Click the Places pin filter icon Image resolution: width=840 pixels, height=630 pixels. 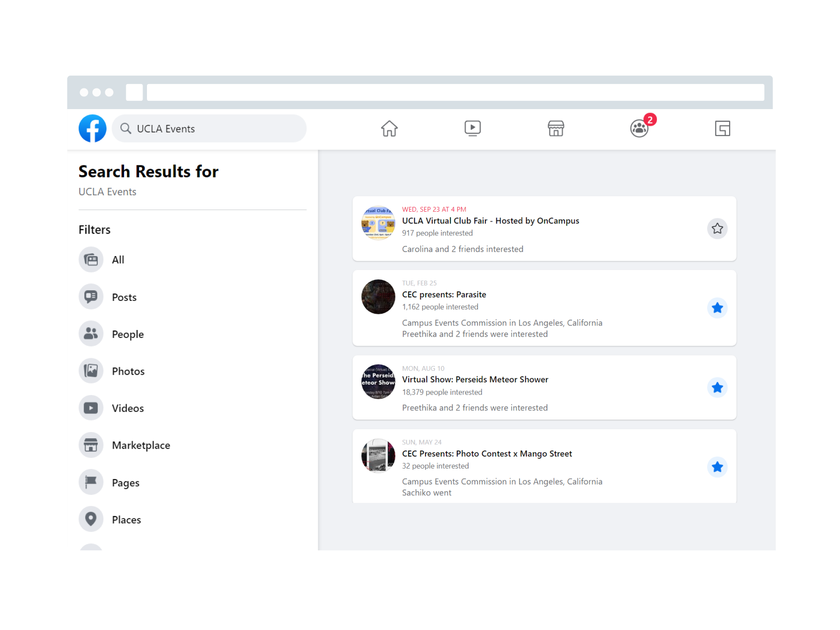point(91,519)
